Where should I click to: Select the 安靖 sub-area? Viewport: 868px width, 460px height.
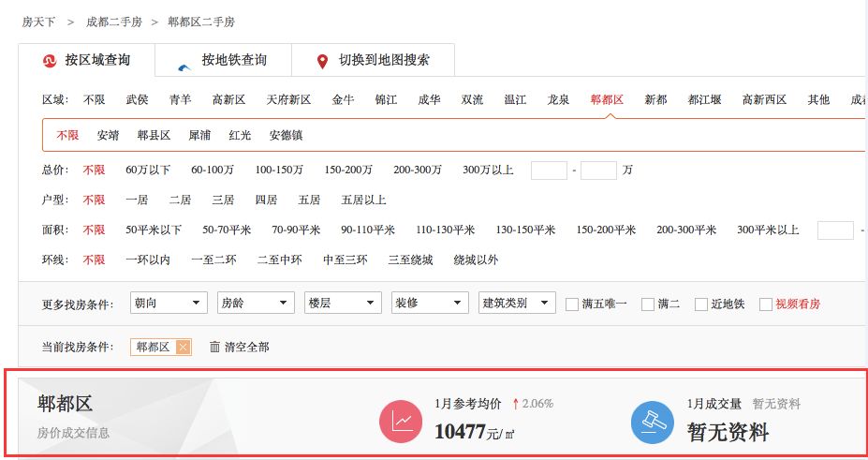(108, 135)
